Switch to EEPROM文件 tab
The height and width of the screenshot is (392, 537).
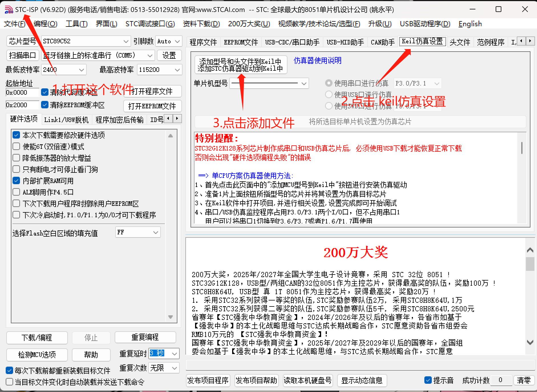(241, 42)
